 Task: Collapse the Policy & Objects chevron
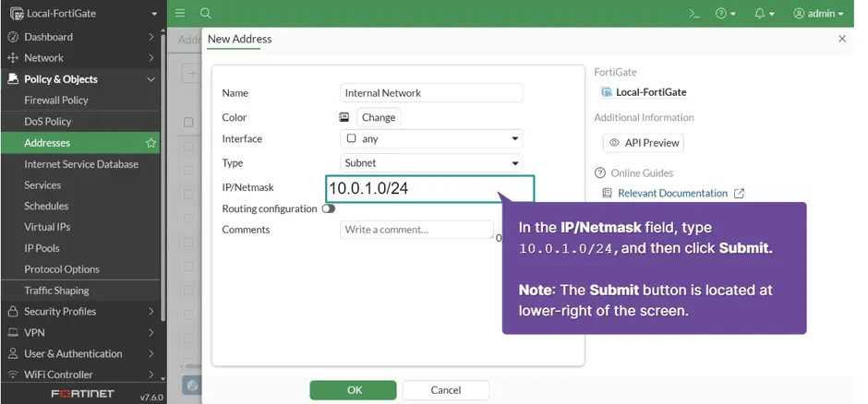tap(151, 79)
